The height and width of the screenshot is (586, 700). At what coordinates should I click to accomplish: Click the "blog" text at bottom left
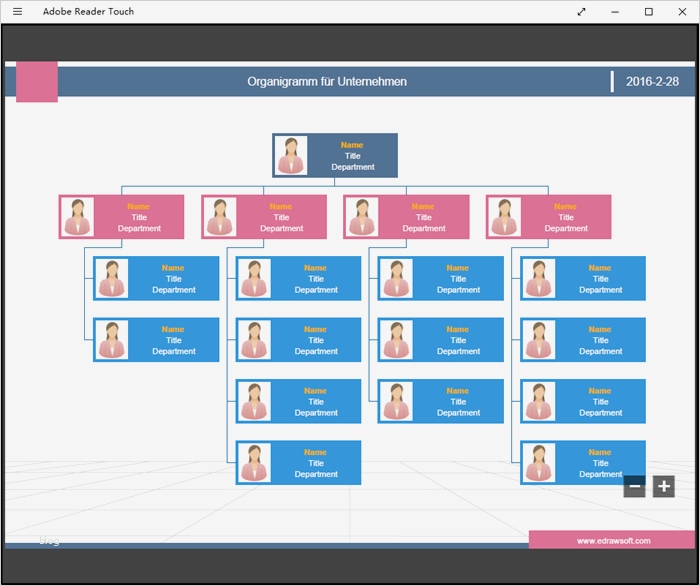49,541
